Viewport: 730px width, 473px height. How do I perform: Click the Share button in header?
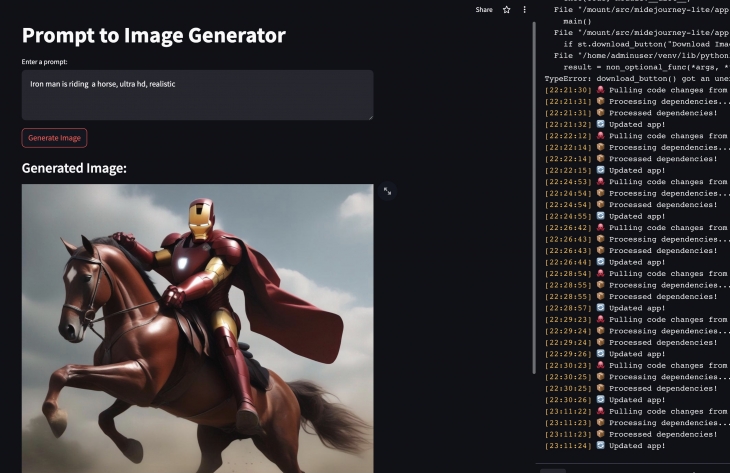point(484,10)
